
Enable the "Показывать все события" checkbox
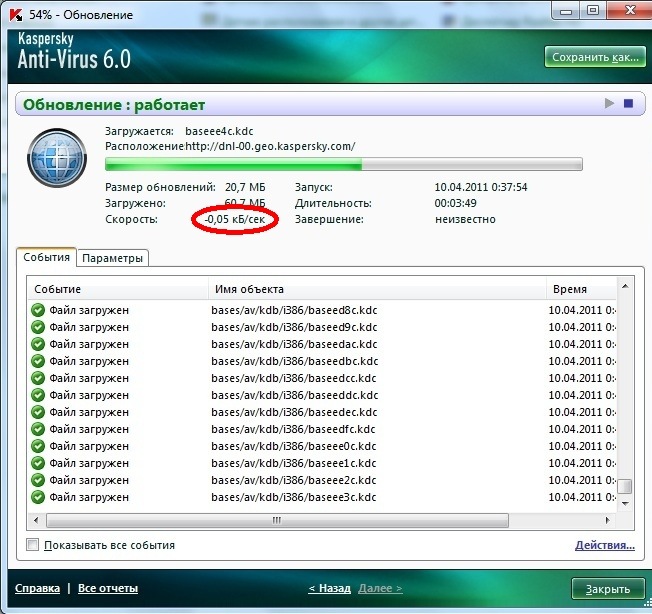[32, 545]
